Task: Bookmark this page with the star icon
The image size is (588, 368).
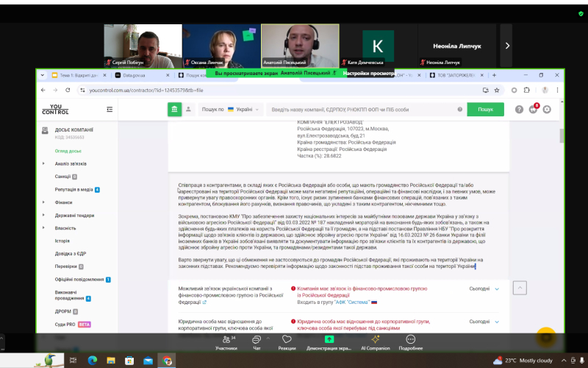Action: click(497, 90)
